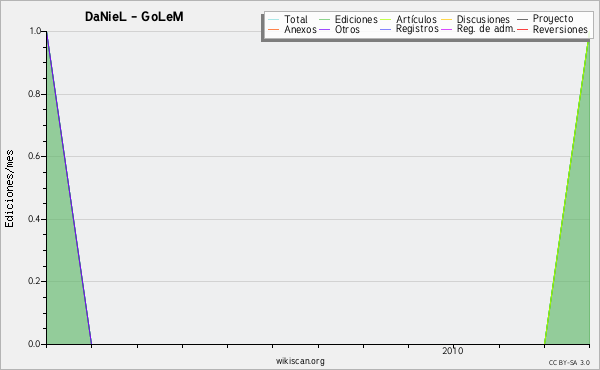The height and width of the screenshot is (370, 600).
Task: Click the 0.0 y-axis value
Action: [x=35, y=344]
